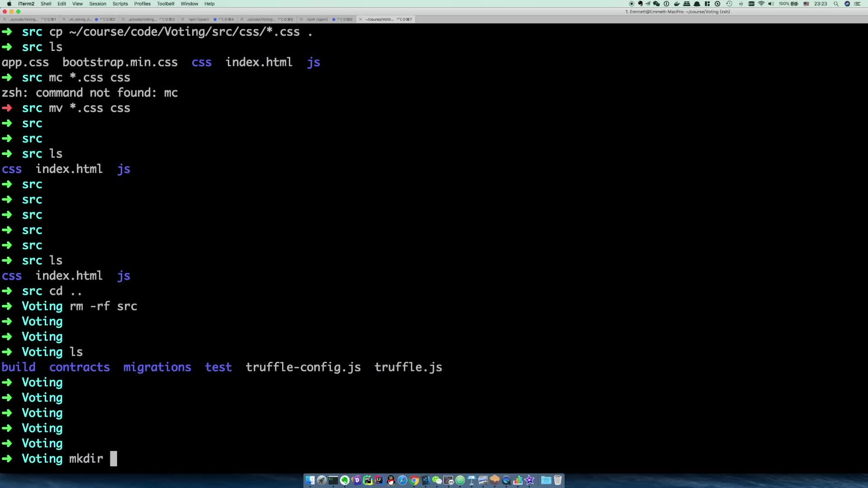
Task: Open Notification Center list icon
Action: coord(857,4)
